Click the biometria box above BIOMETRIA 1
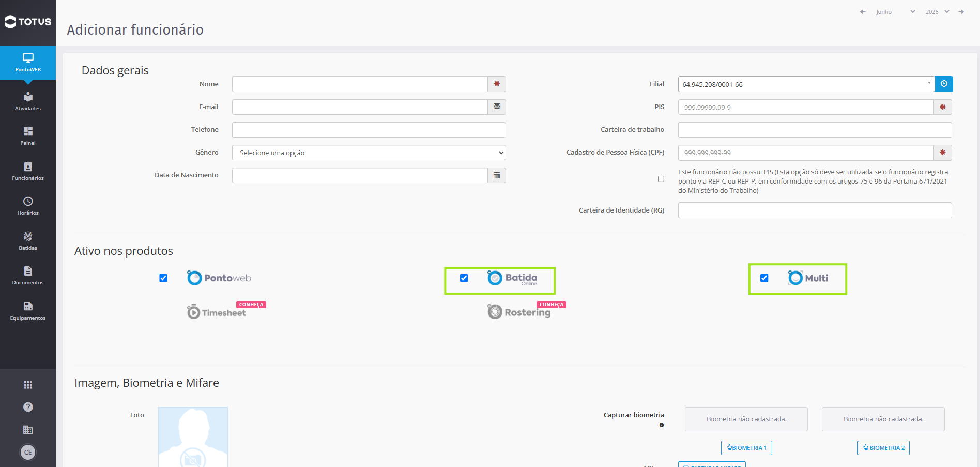Screen dimensions: 980x467 746,419
